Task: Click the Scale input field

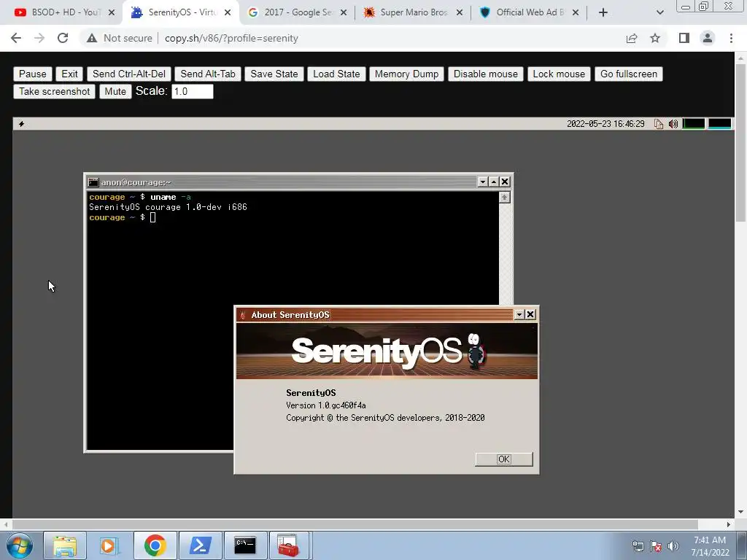Action: click(x=193, y=91)
